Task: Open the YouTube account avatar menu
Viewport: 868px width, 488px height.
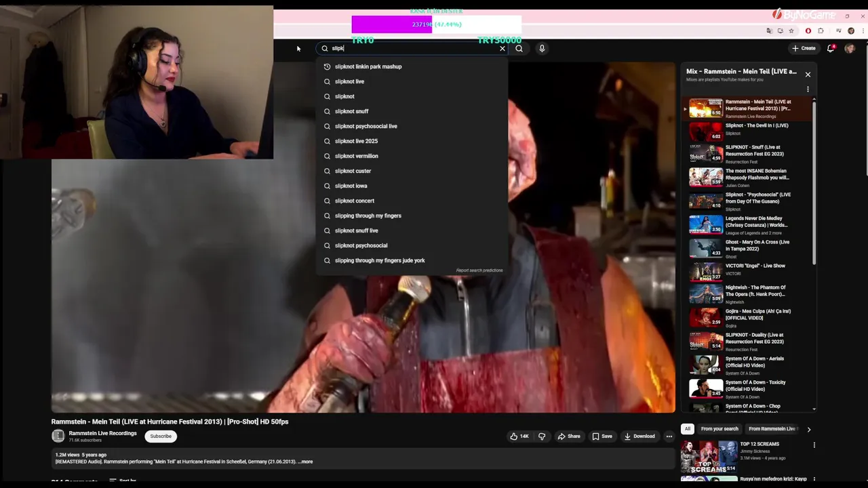Action: point(850,48)
